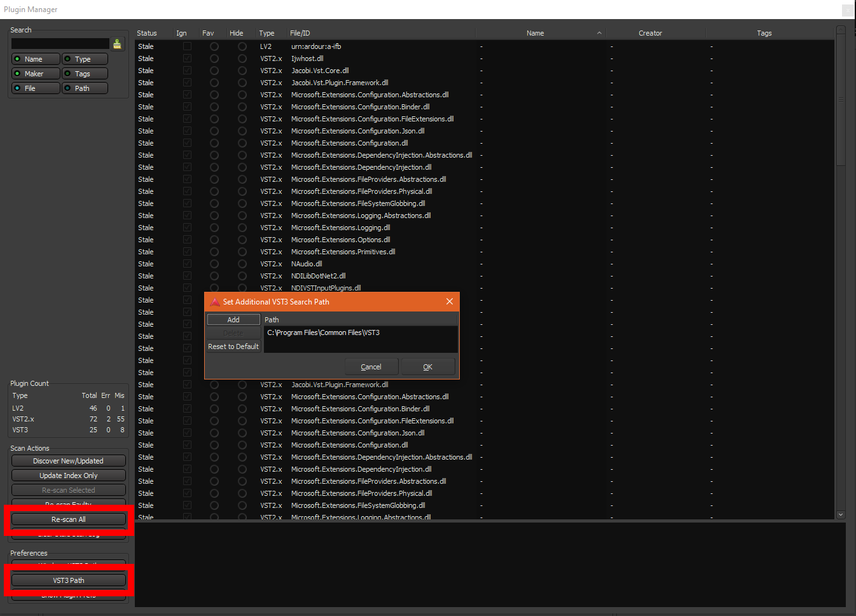Mark NAudio.dll as favorite
Screen dimensions: 856x616
[214, 264]
